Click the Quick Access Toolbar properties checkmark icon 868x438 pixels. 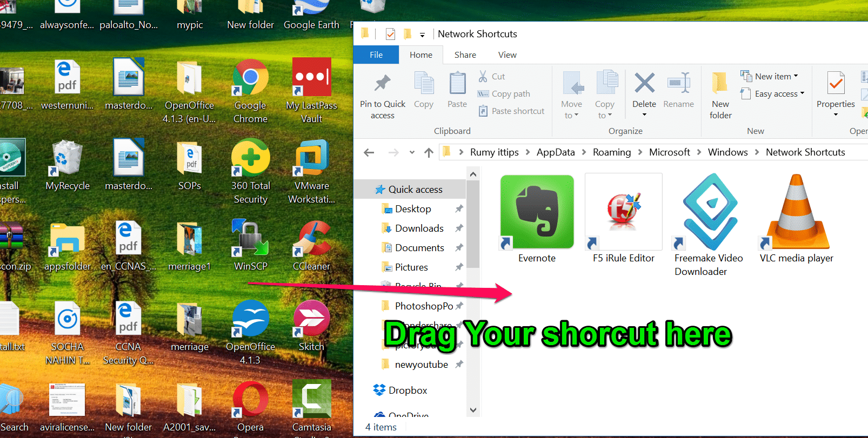[390, 35]
